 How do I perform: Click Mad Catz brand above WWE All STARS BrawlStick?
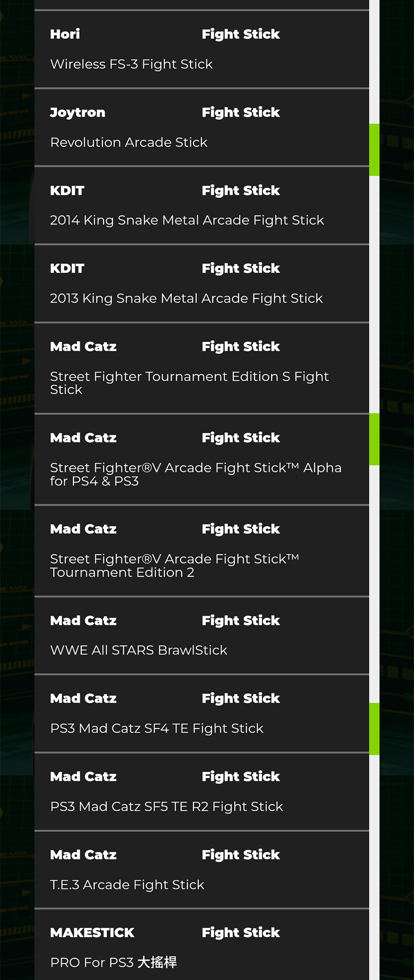83,620
